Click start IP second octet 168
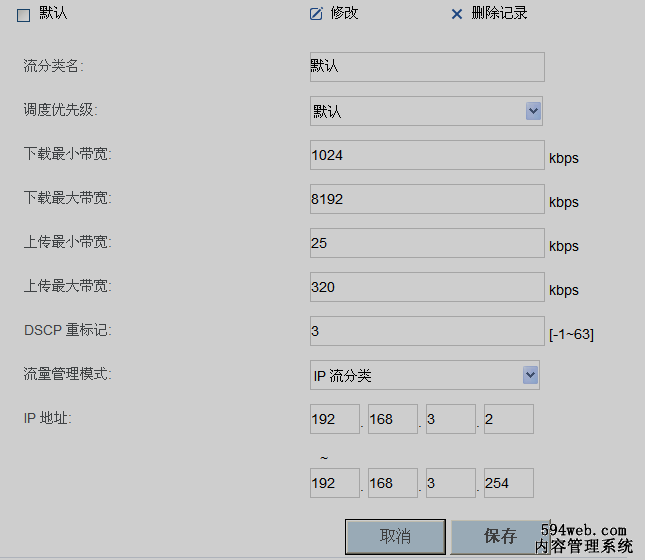645x560 pixels. point(393,419)
